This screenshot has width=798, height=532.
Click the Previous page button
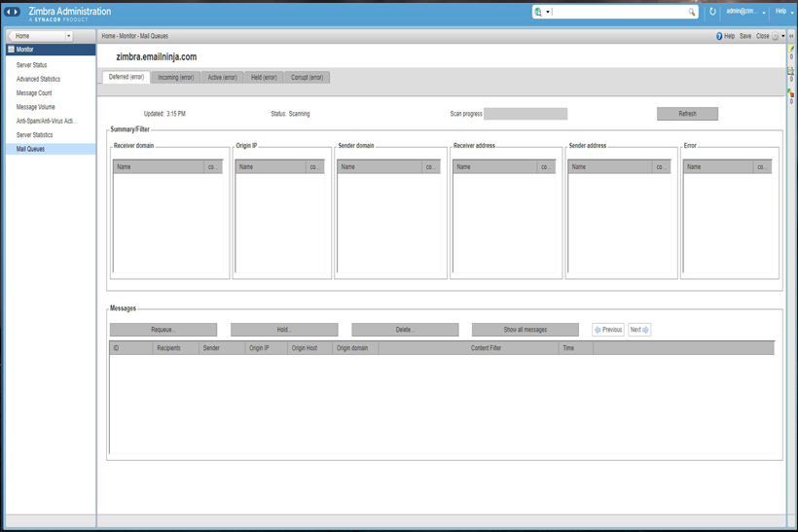coord(608,330)
